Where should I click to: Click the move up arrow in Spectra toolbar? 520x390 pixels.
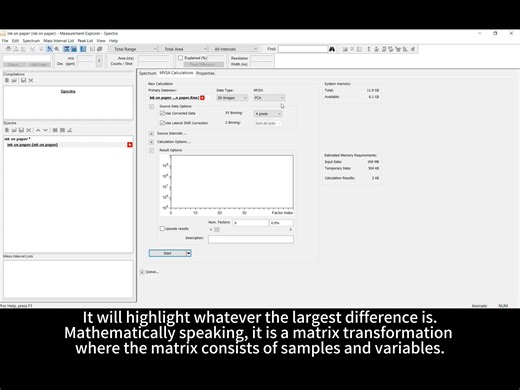point(38,130)
